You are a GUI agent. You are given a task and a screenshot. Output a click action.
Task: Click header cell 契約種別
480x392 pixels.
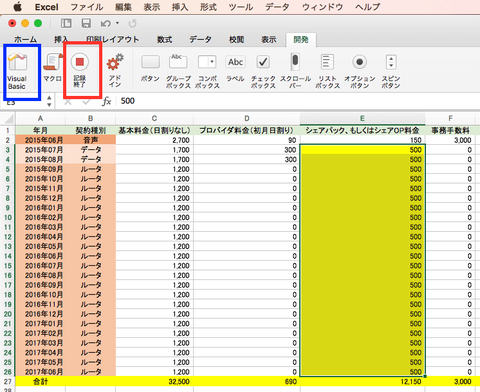coord(91,130)
